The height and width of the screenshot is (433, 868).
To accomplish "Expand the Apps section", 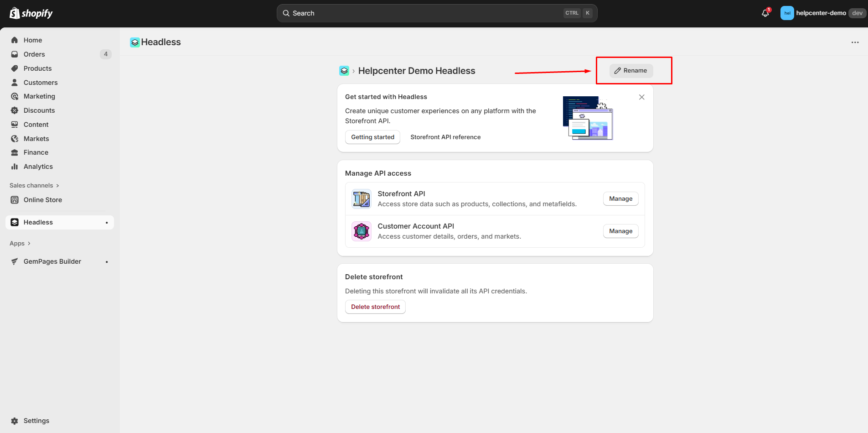I will coord(20,243).
